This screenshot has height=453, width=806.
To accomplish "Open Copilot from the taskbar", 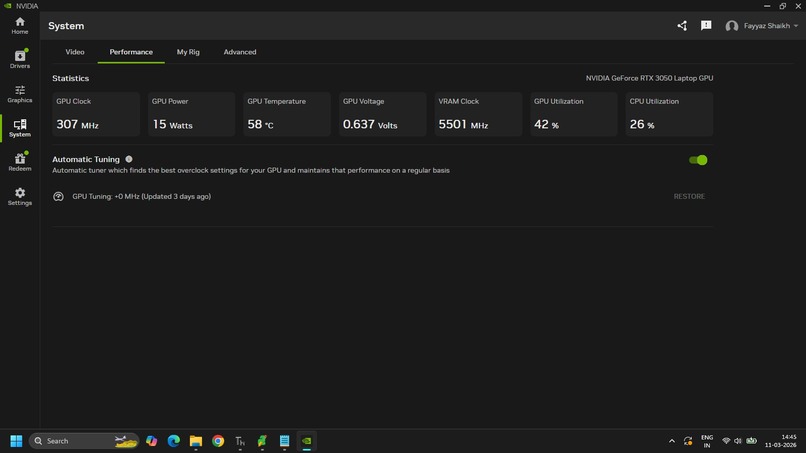I will click(151, 441).
